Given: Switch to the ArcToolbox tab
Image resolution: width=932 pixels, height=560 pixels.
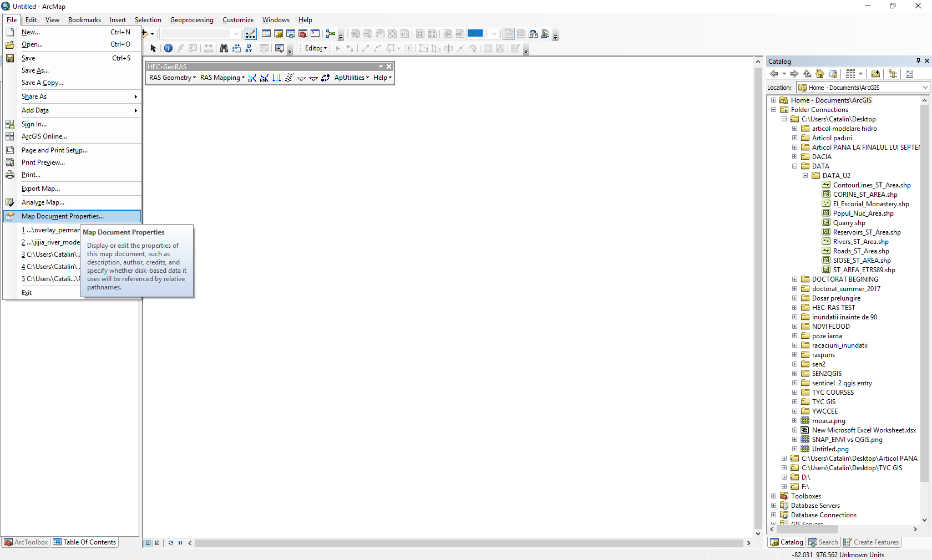Looking at the screenshot, I should (x=26, y=542).
